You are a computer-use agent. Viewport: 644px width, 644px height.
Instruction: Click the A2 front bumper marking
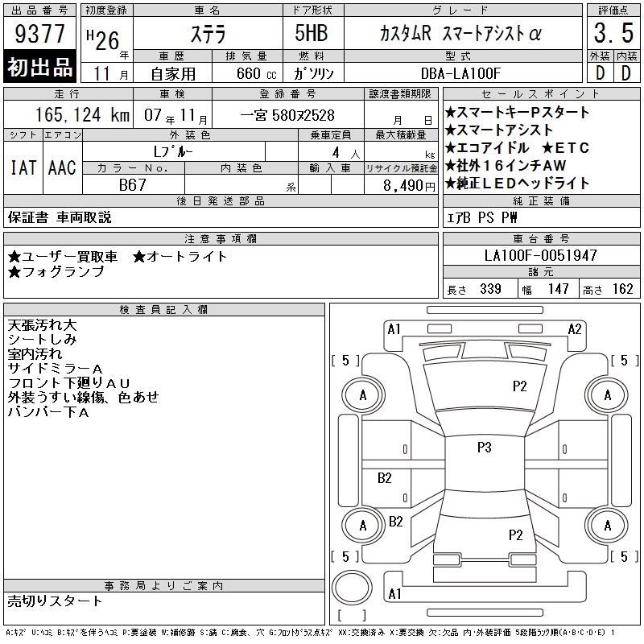575,329
